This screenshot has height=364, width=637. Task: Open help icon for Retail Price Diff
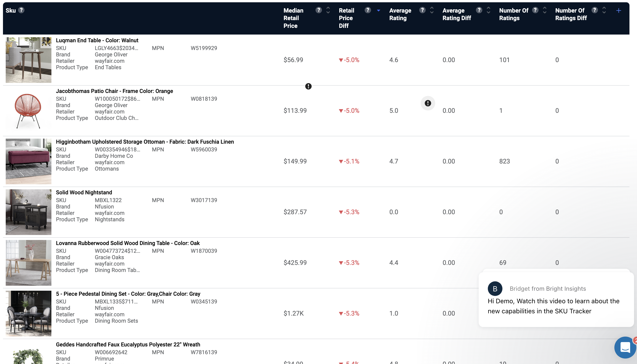click(368, 10)
